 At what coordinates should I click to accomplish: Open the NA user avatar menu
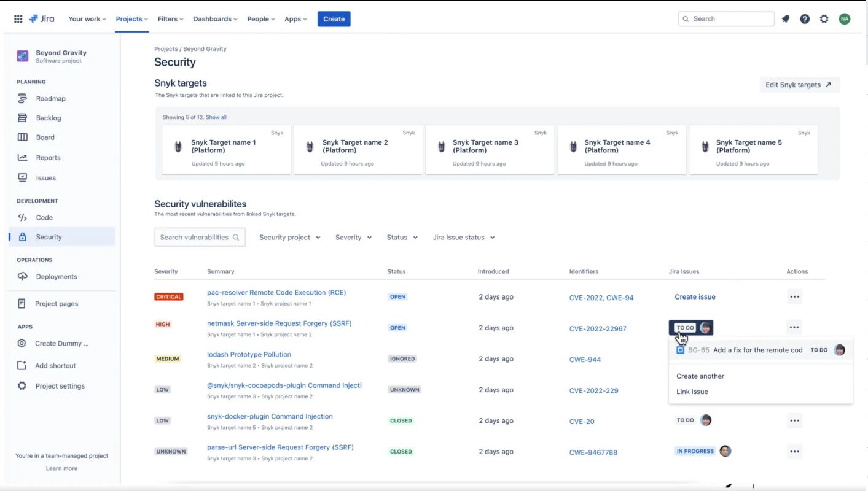point(845,19)
